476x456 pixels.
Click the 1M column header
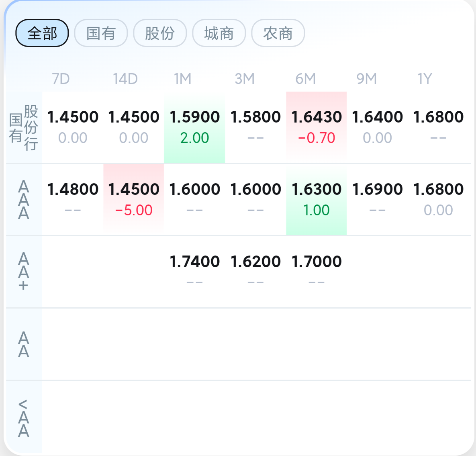(182, 79)
